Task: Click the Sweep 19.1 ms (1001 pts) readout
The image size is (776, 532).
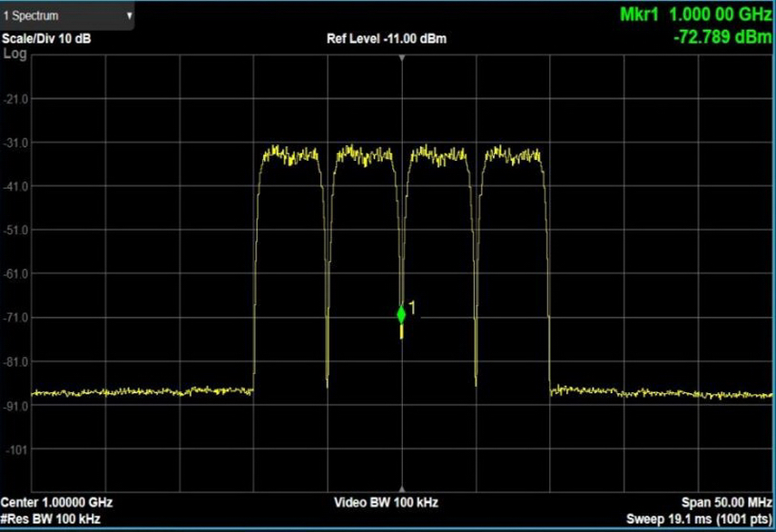Action: [x=699, y=519]
